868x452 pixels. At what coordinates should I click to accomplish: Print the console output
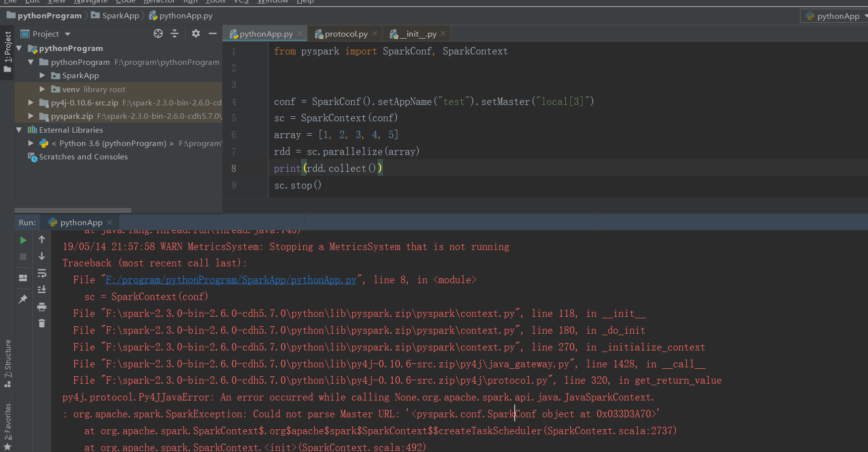[42, 307]
